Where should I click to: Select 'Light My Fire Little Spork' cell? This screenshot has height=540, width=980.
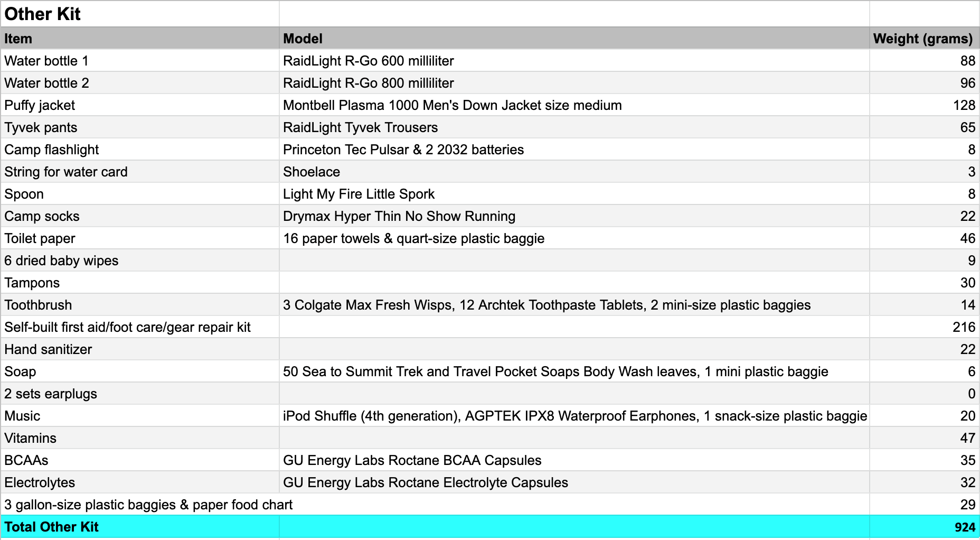(574, 194)
